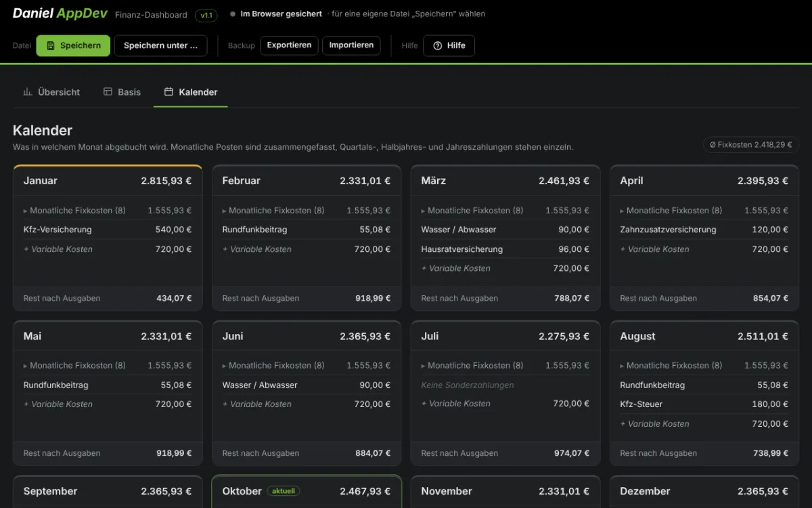Image resolution: width=812 pixels, height=508 pixels.
Task: Click the calendar icon beside Kalender
Action: click(168, 91)
